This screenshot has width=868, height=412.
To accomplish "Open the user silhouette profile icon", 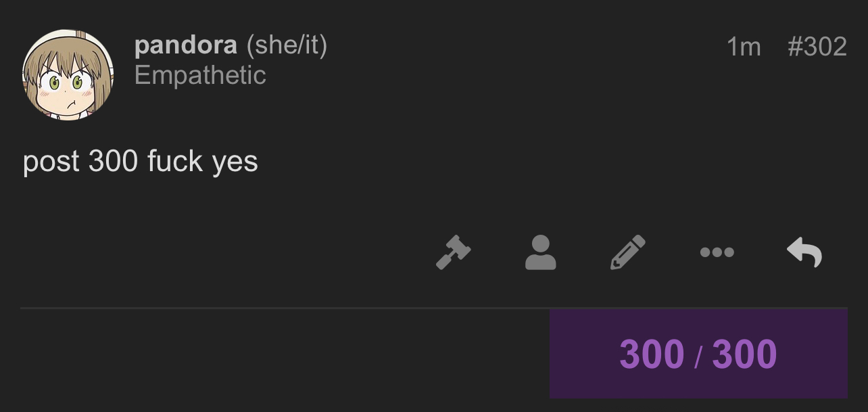I will click(x=540, y=252).
